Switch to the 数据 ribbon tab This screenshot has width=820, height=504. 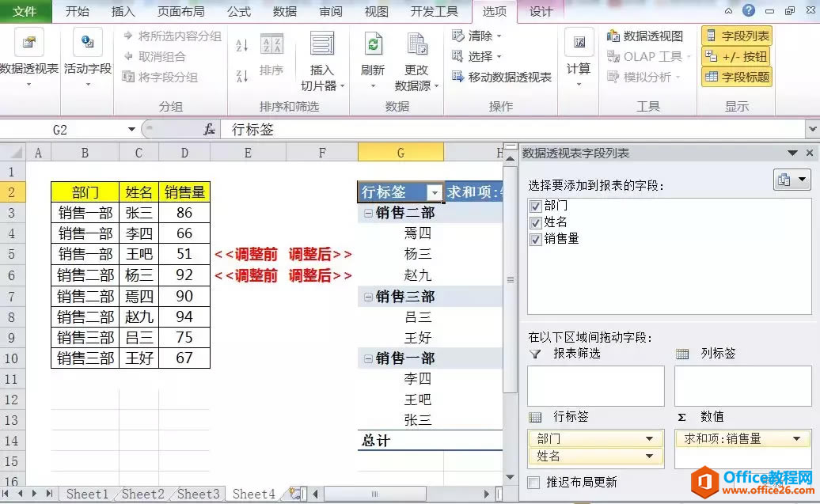(284, 11)
